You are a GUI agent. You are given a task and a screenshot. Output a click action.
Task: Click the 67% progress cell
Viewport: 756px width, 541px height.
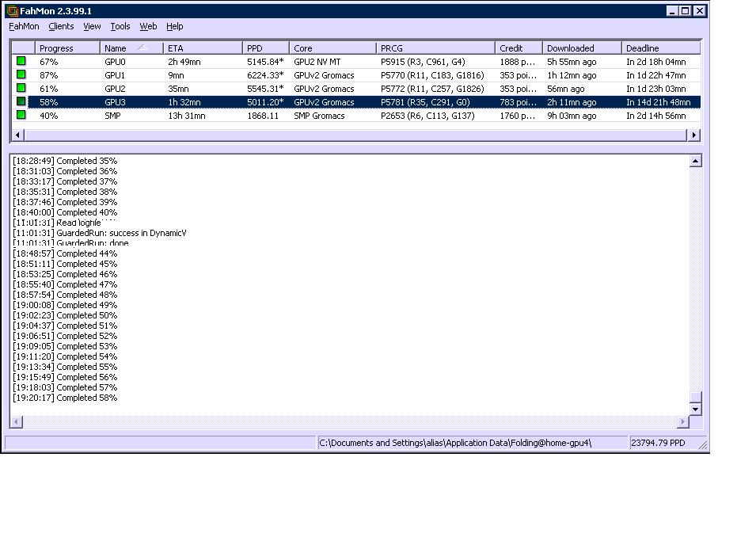coord(49,62)
